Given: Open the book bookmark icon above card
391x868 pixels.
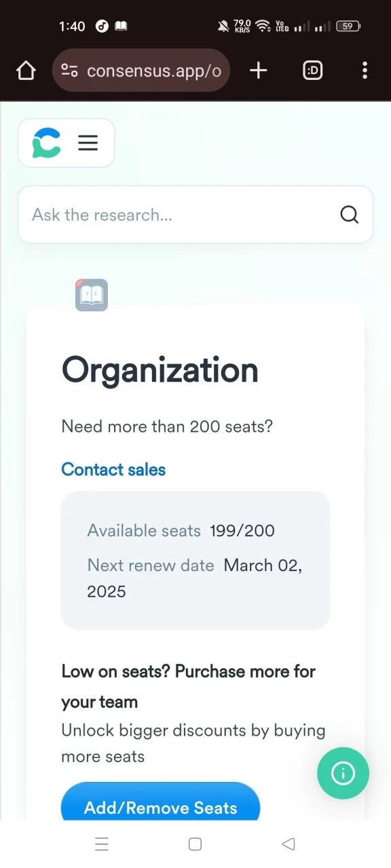Looking at the screenshot, I should [92, 295].
